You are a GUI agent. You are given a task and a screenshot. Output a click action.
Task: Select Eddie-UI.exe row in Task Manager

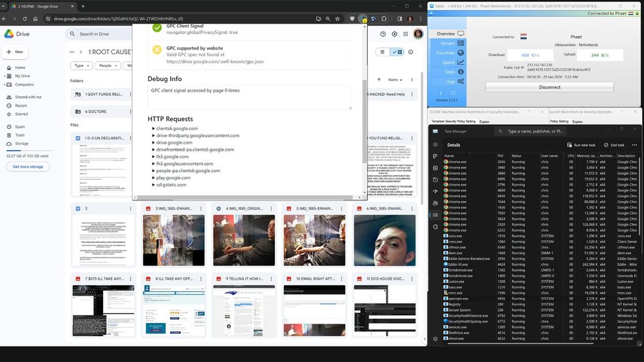[540, 265]
